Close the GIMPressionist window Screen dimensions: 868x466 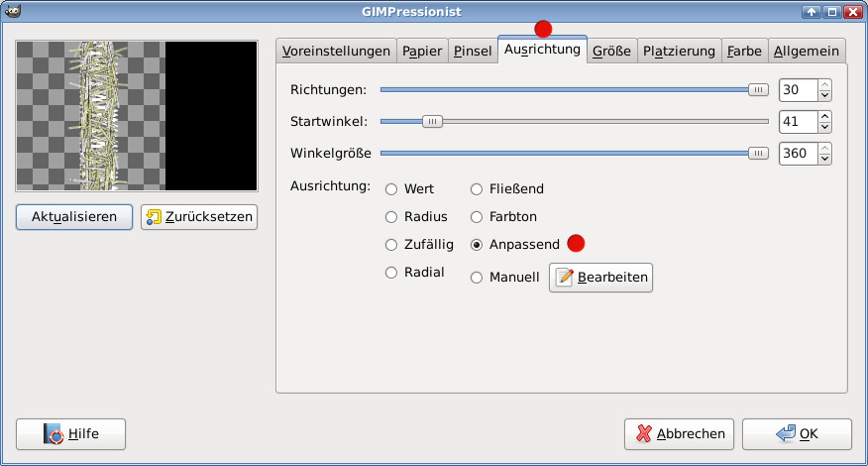coord(853,12)
